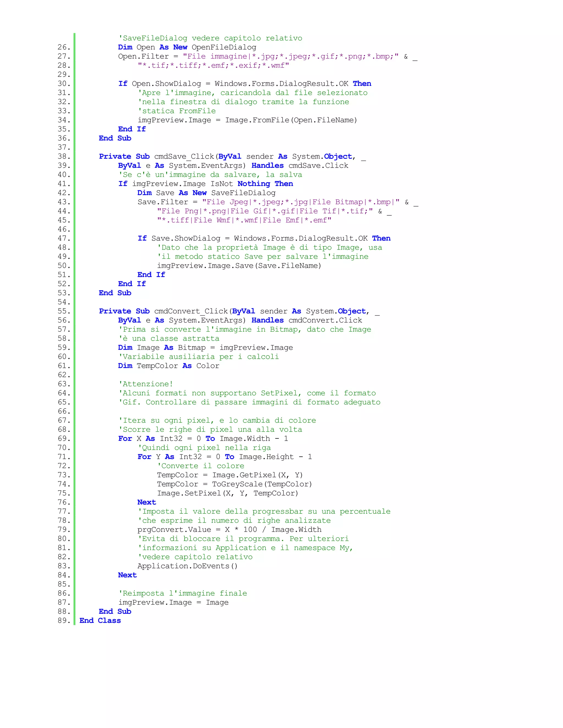The width and height of the screenshot is (563, 728).
Task: Click comment 'Converte il colore'
Action: point(201,466)
